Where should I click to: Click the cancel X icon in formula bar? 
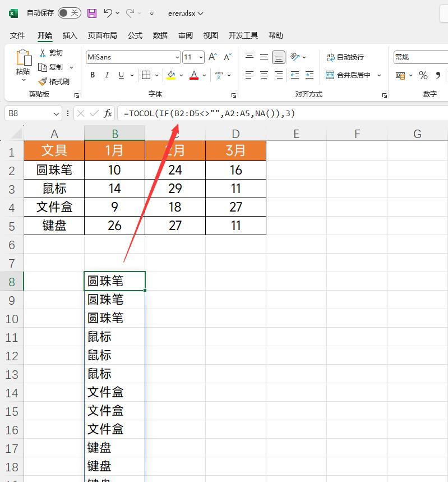click(x=81, y=114)
